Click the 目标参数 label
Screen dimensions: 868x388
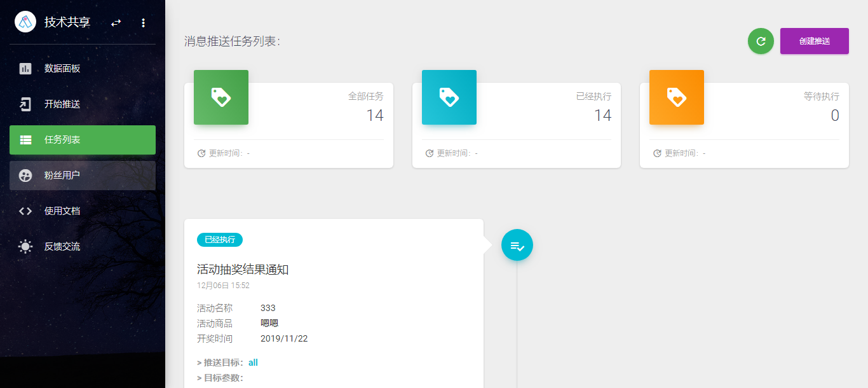220,378
